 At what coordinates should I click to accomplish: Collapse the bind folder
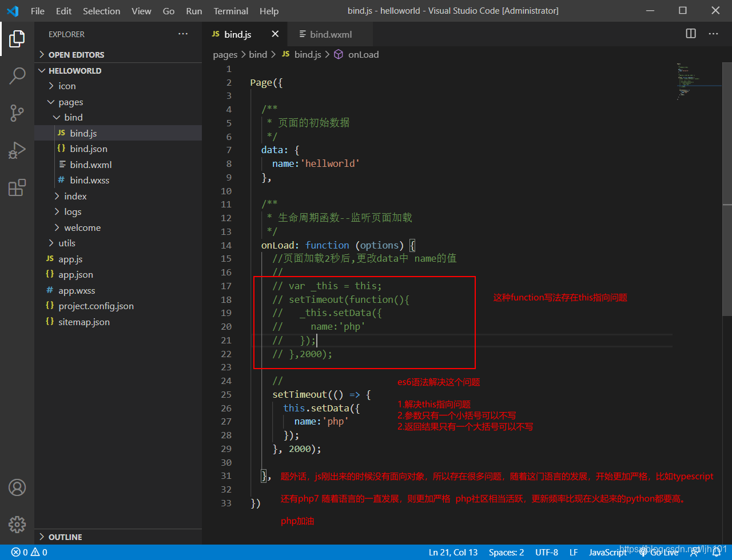pos(73,117)
